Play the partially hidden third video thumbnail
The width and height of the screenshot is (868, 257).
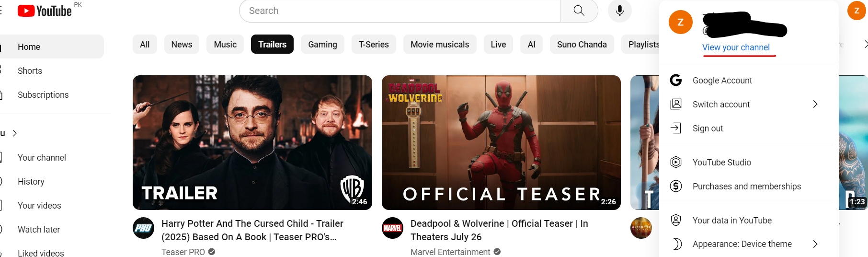coord(645,142)
